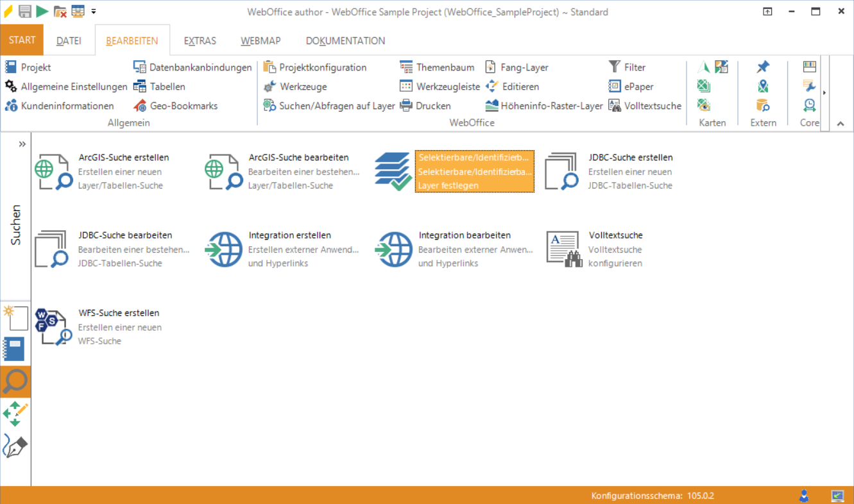Open Allgemeine Einstellungen
The height and width of the screenshot is (504, 854).
[66, 87]
